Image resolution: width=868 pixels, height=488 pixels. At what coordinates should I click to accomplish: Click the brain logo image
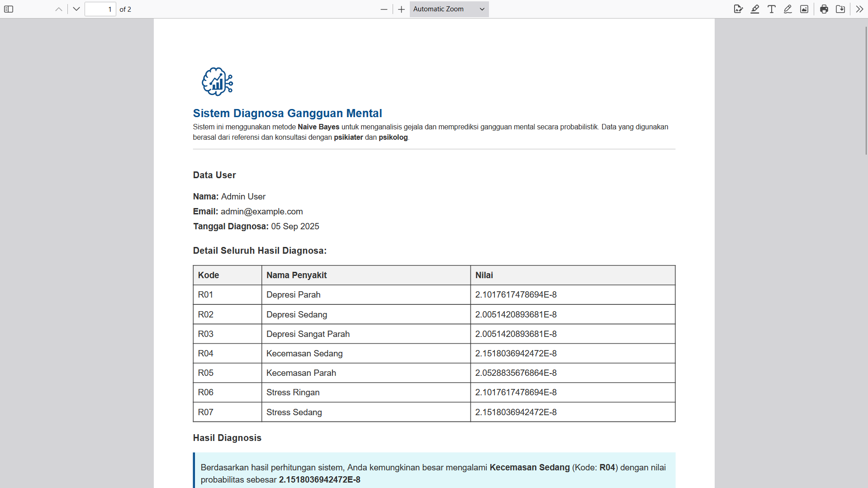click(217, 82)
